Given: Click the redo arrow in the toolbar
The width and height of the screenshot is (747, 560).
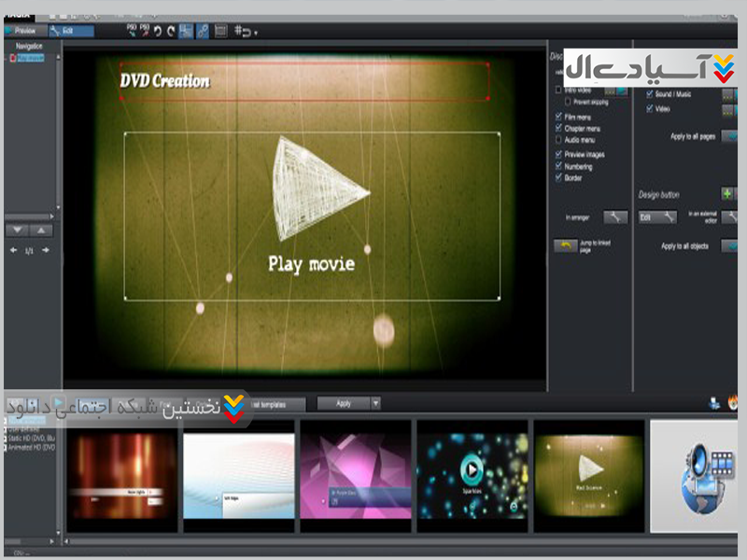Looking at the screenshot, I should 171,31.
